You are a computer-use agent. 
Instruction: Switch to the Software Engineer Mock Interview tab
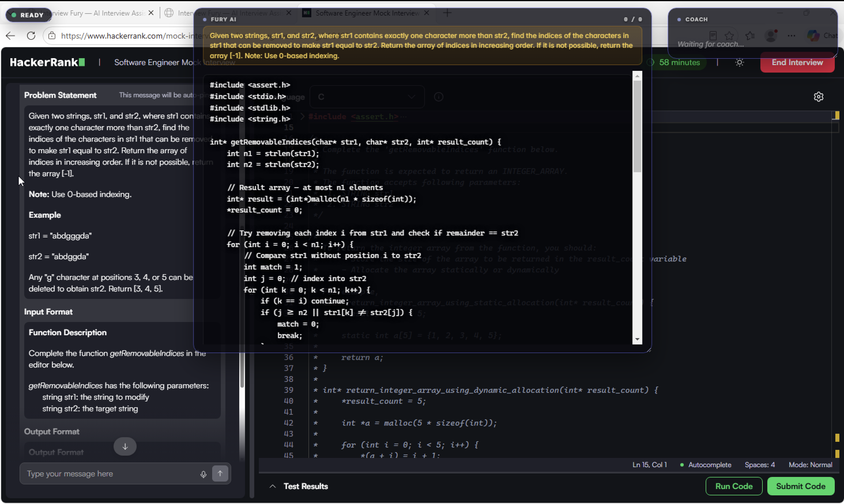point(367,13)
